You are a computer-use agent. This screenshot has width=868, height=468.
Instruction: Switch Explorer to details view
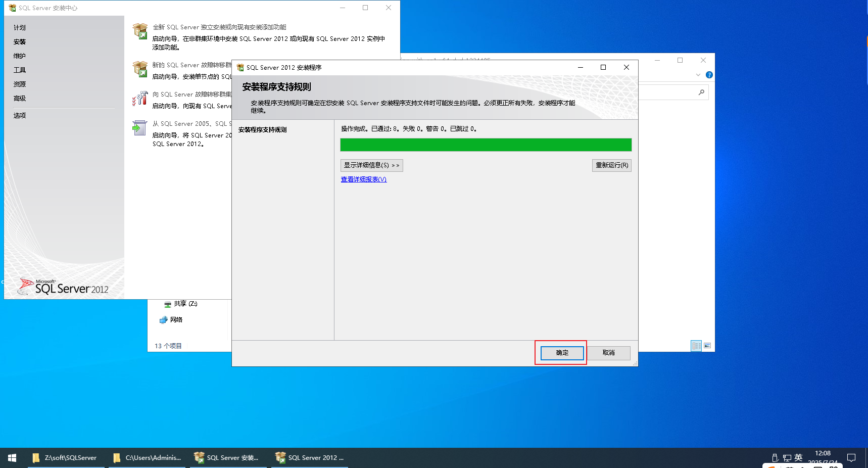coord(696,346)
